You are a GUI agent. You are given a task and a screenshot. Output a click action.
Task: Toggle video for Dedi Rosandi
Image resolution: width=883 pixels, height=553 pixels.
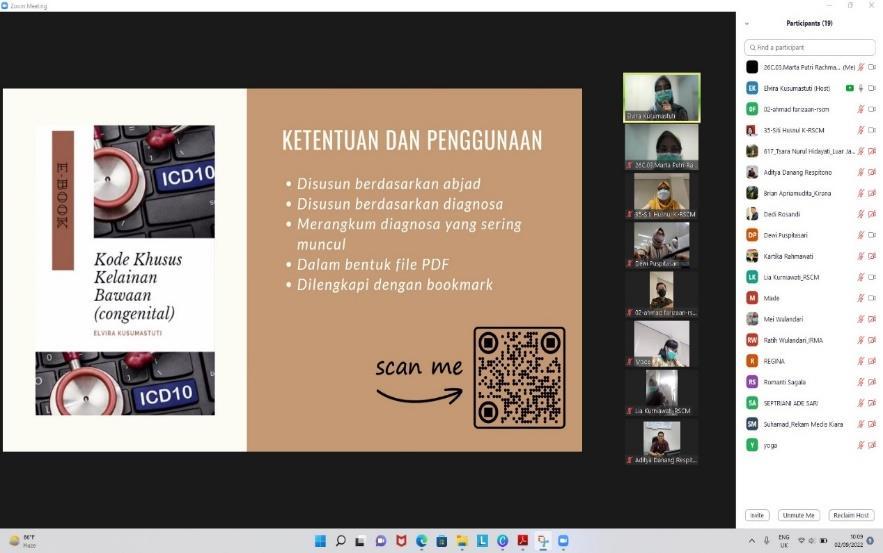(872, 214)
